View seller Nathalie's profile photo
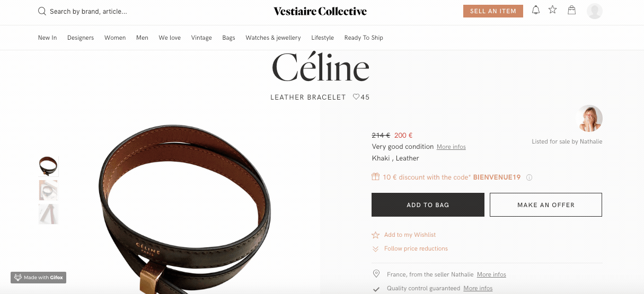 pyautogui.click(x=589, y=118)
